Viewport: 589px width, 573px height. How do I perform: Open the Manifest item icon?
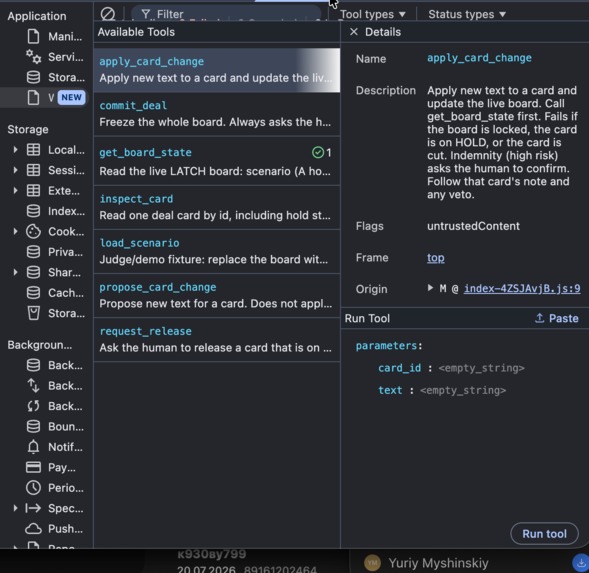pos(33,36)
